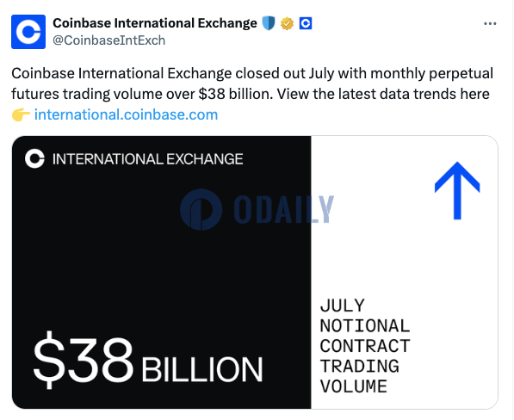The height and width of the screenshot is (420, 514).
Task: Click the gold verified checkmark badge
Action: [287, 23]
